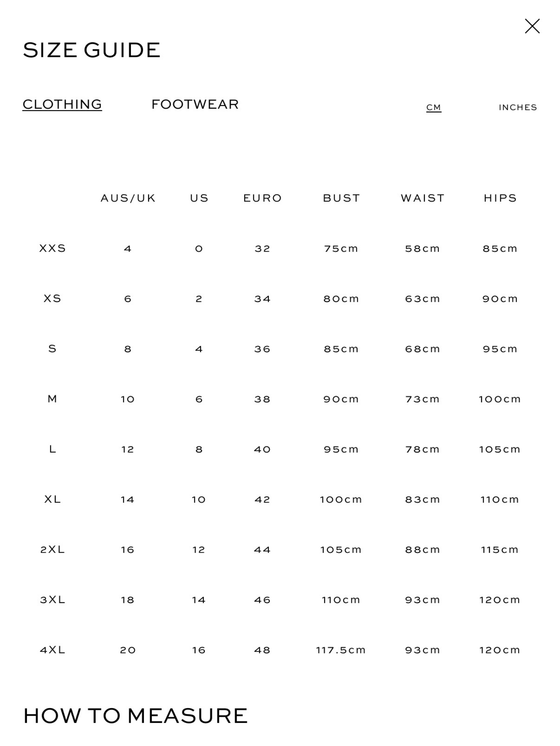The image size is (560, 746).
Task: Toggle measurements to inches
Action: (518, 107)
